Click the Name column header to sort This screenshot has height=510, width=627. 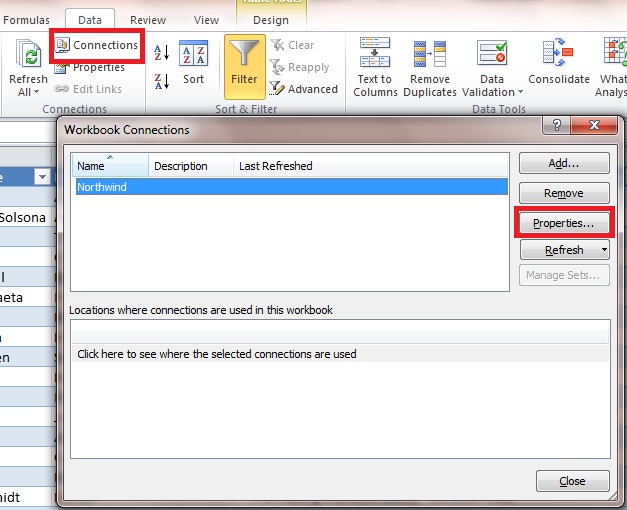(x=110, y=166)
